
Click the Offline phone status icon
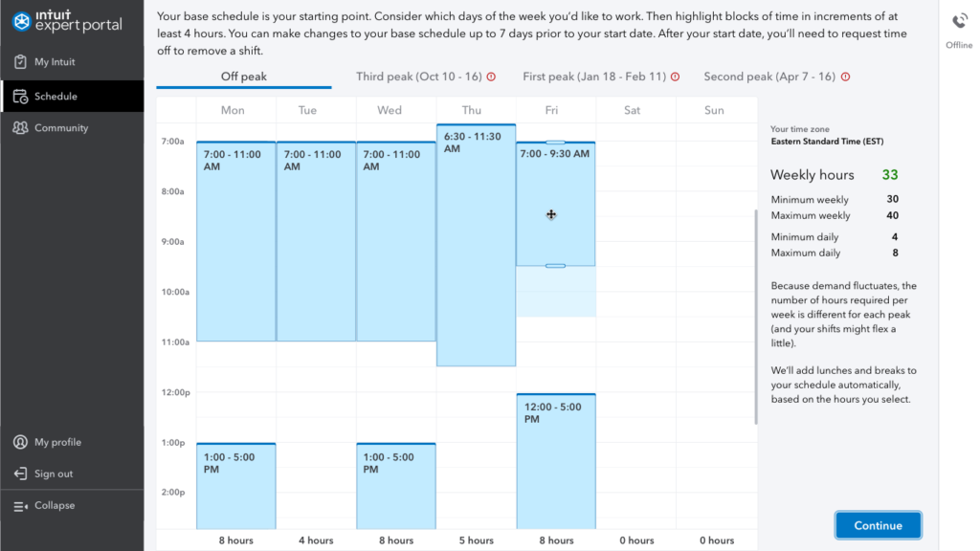click(959, 22)
